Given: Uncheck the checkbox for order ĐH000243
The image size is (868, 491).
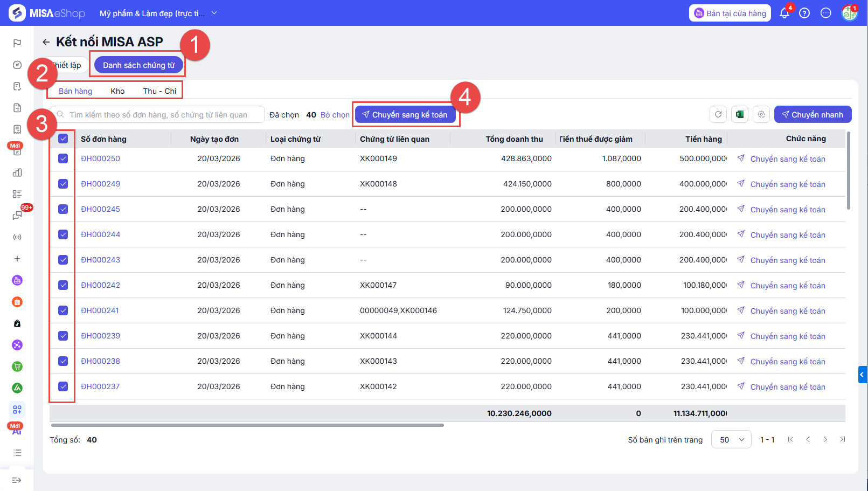Looking at the screenshot, I should pos(63,260).
